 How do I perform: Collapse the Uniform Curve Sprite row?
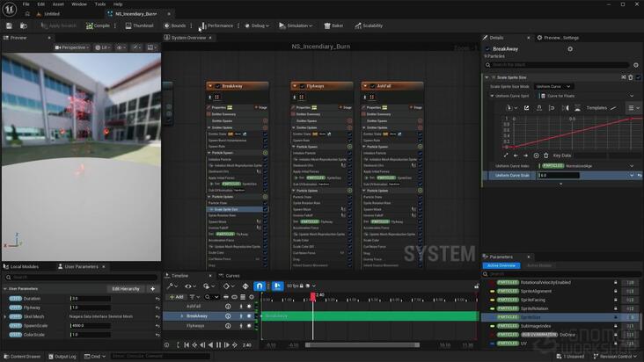point(492,96)
